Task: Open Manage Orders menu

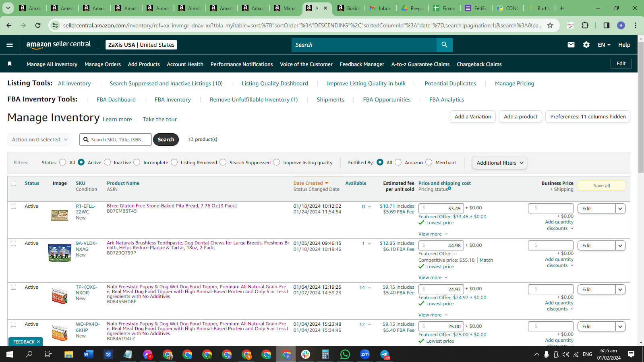Action: click(x=103, y=64)
